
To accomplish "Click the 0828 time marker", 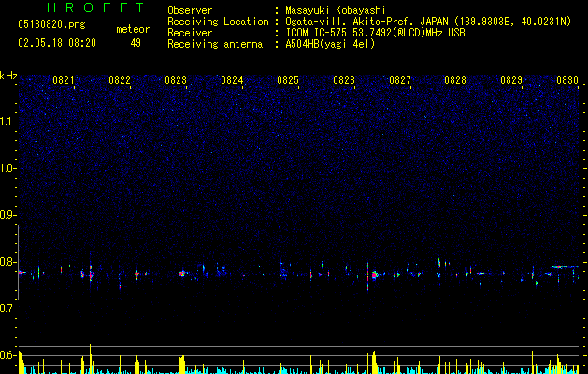I will coord(455,80).
